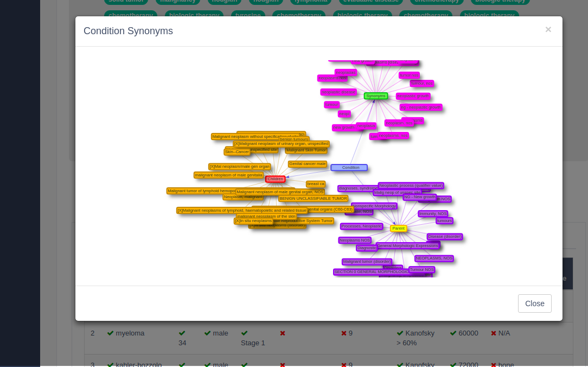Click the age value '34' in table

182,343
